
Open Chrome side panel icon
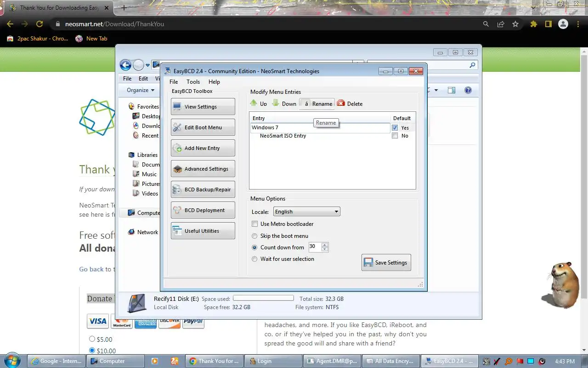[x=548, y=24]
